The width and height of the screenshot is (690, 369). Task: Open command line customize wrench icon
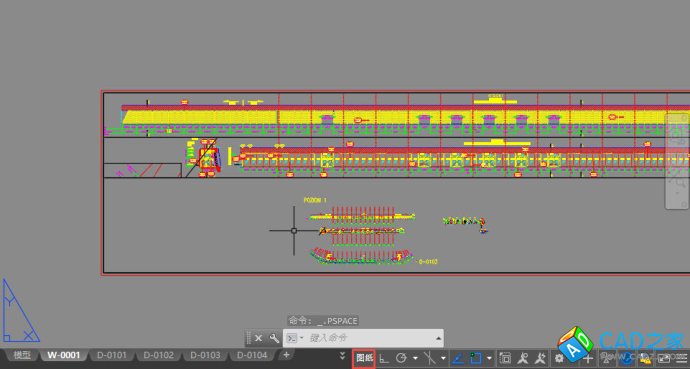(x=274, y=338)
